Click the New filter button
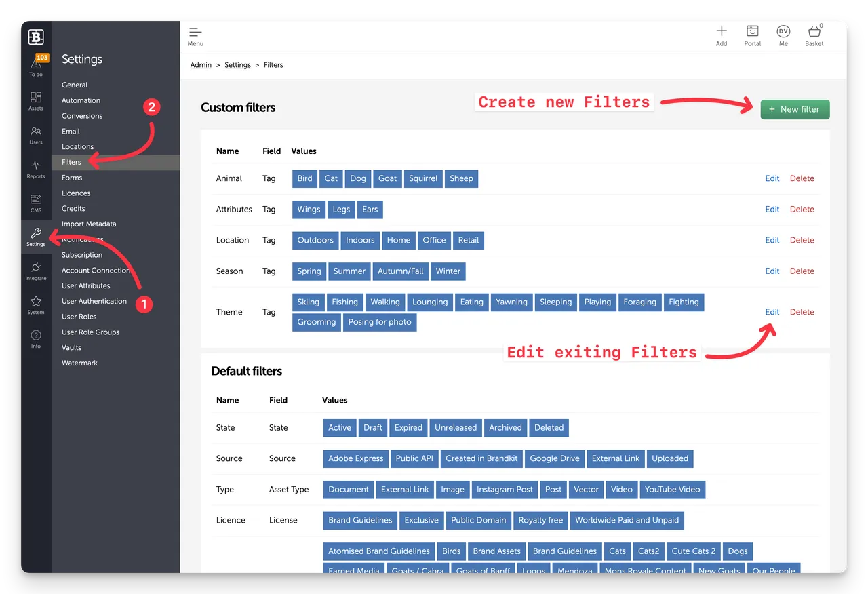The width and height of the screenshot is (868, 594). pos(794,109)
